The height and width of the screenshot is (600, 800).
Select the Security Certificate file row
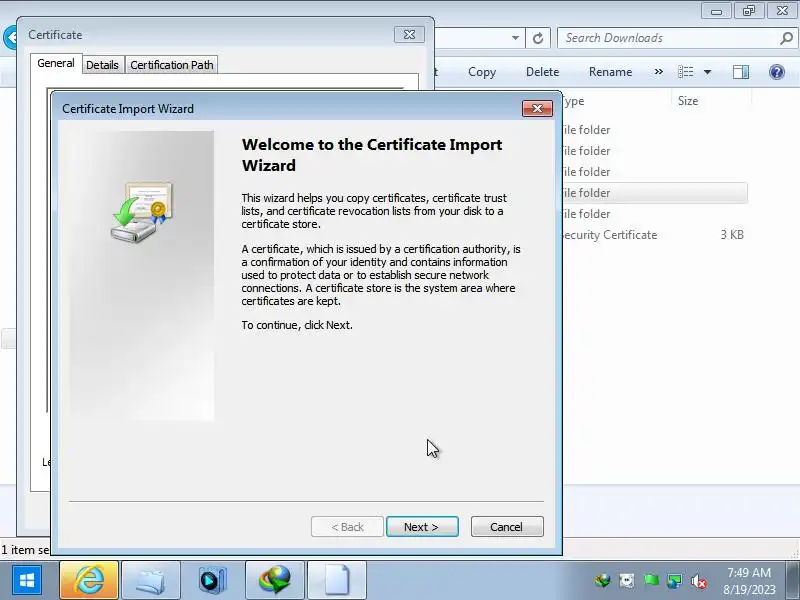pyautogui.click(x=653, y=235)
